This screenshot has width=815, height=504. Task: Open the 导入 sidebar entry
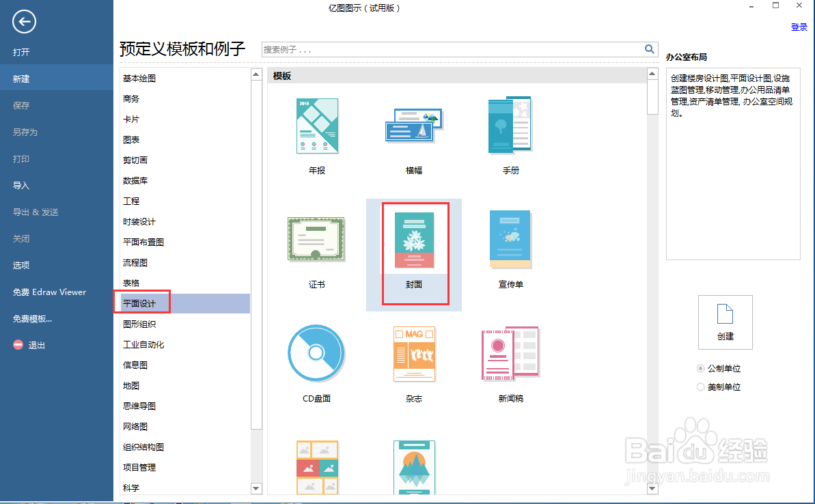[x=21, y=186]
